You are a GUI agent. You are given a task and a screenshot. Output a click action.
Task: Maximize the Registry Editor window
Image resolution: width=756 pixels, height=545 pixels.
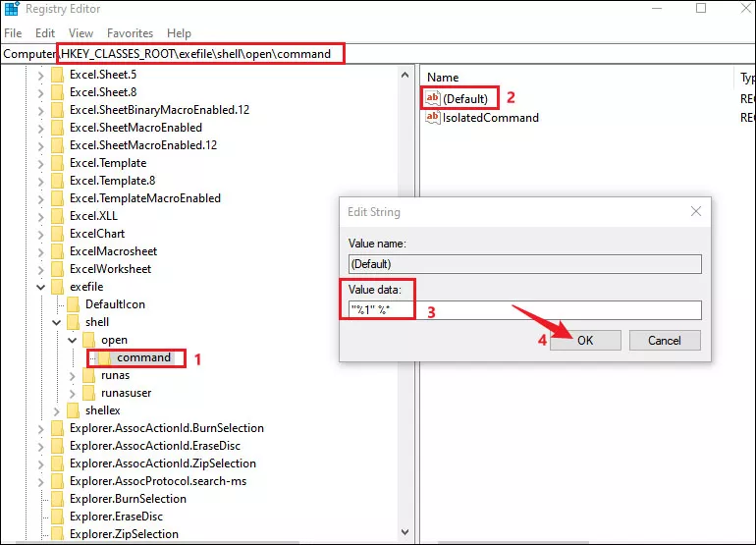coord(701,8)
